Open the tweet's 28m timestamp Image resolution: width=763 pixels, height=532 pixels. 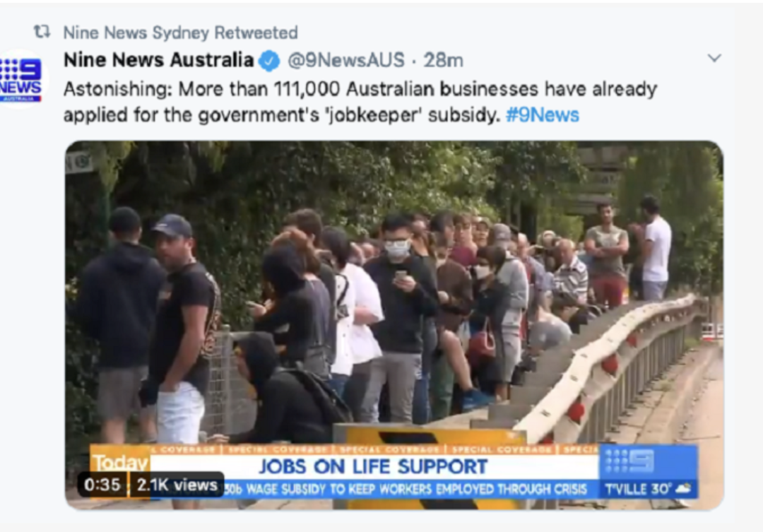(x=443, y=61)
